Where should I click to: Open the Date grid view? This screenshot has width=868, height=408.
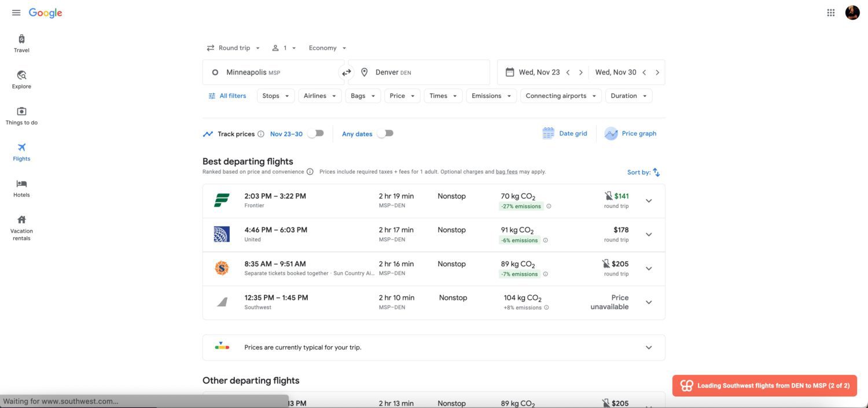click(565, 134)
